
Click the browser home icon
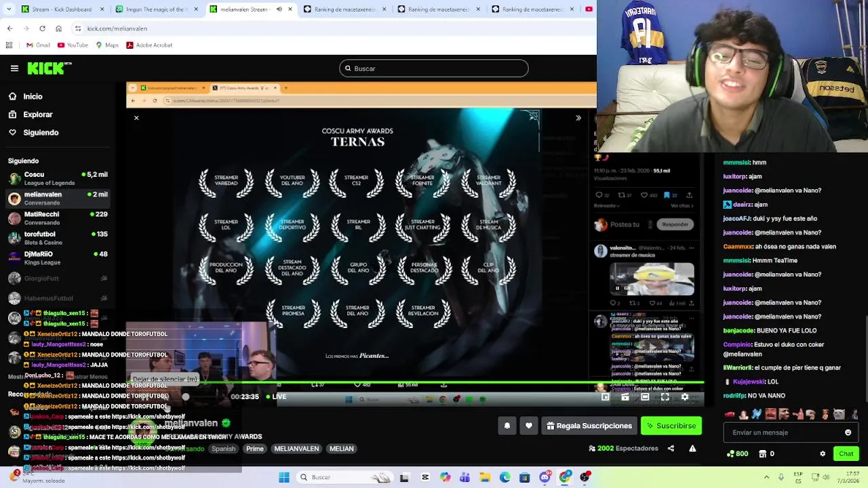[x=58, y=28]
